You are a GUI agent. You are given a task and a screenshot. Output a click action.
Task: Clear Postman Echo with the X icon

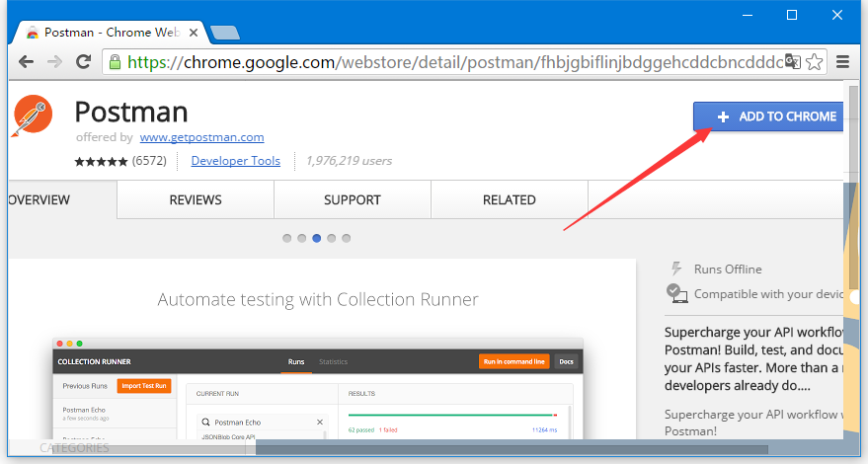[319, 422]
